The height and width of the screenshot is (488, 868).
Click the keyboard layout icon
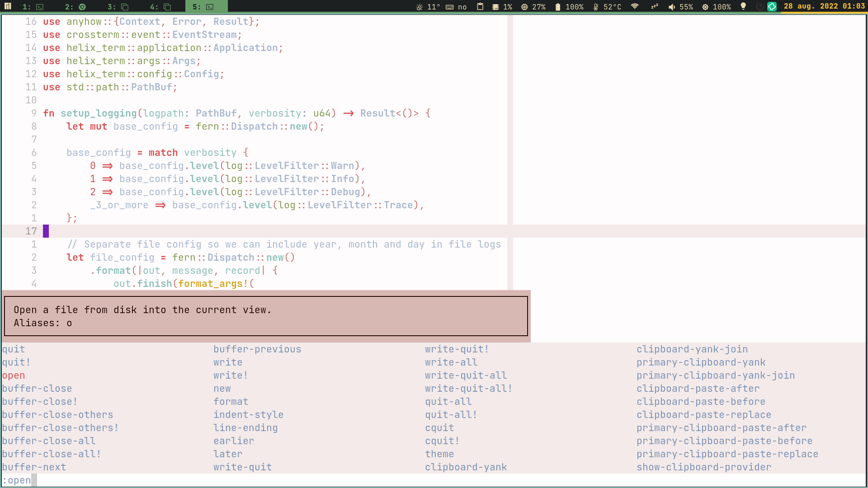(449, 7)
